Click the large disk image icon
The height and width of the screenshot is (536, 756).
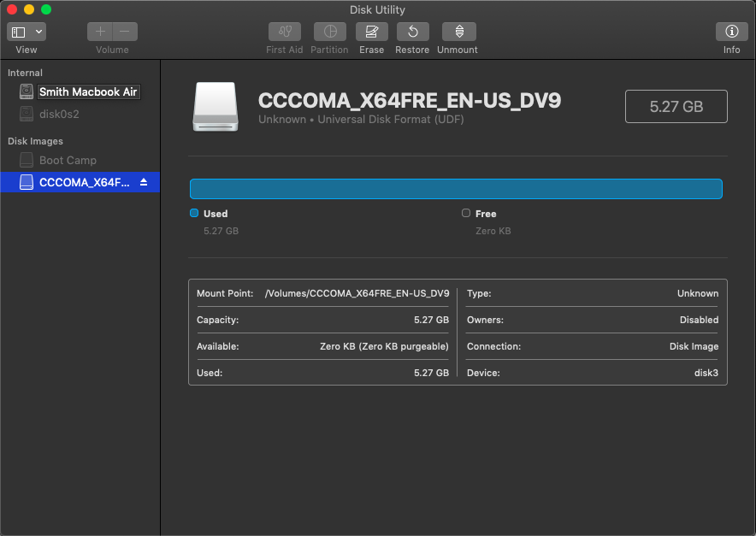[x=216, y=107]
